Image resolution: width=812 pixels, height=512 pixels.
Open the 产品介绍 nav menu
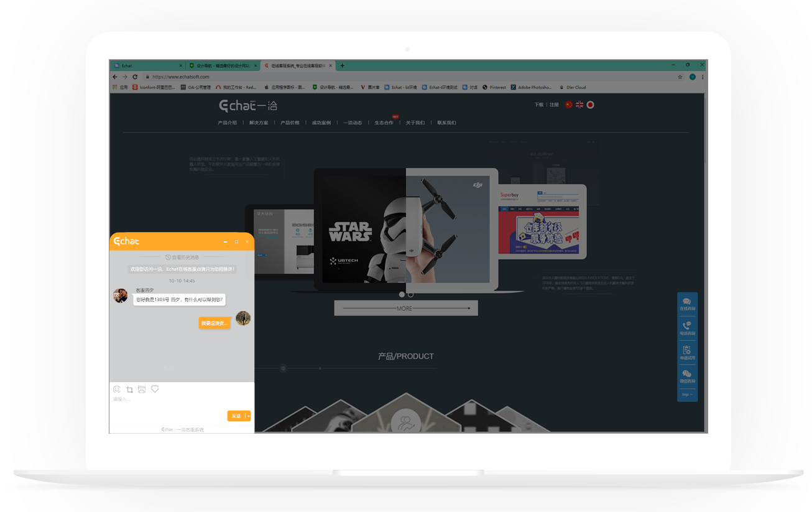click(x=227, y=123)
